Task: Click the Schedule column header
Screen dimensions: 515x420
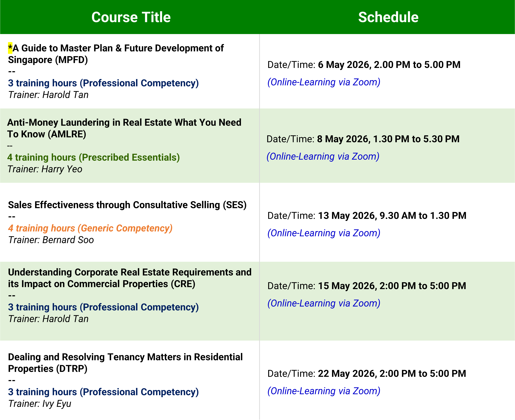Action: (388, 17)
